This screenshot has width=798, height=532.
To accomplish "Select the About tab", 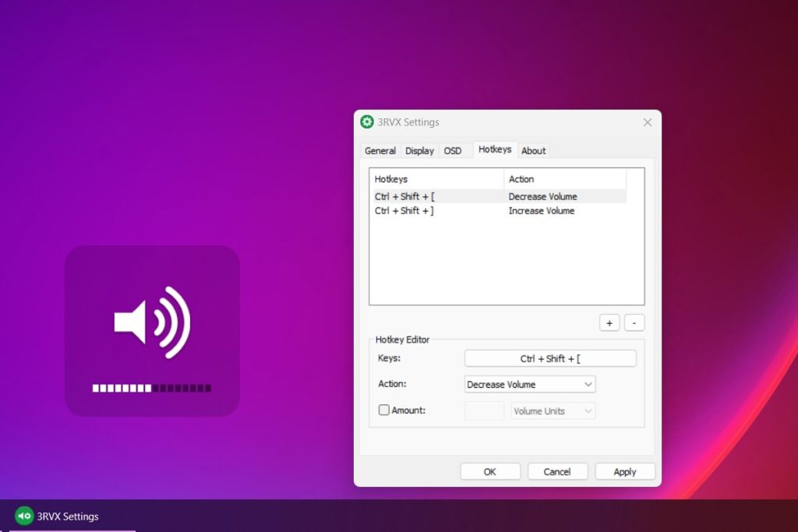I will [534, 150].
